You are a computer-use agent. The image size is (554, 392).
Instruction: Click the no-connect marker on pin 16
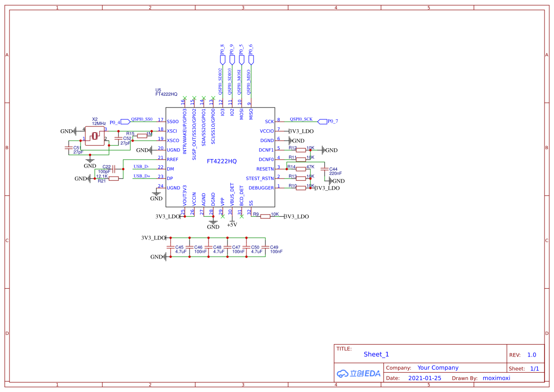click(184, 98)
